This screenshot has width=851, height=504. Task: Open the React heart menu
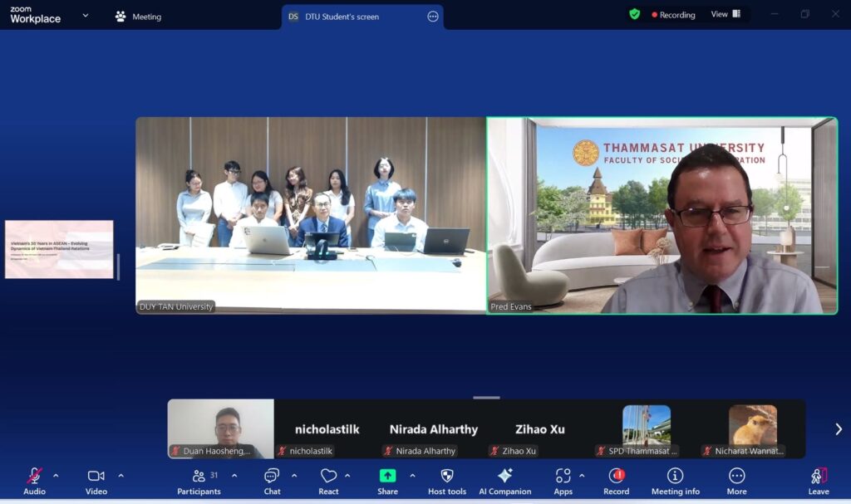[328, 482]
